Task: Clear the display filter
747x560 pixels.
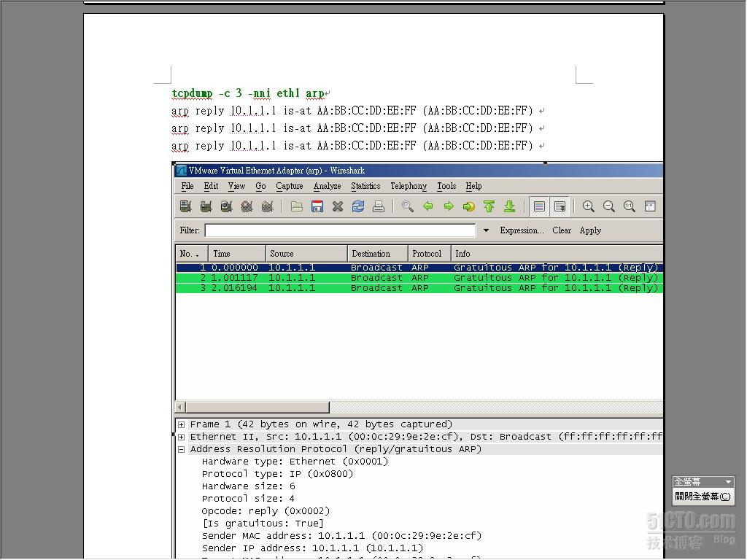Action: pos(562,230)
